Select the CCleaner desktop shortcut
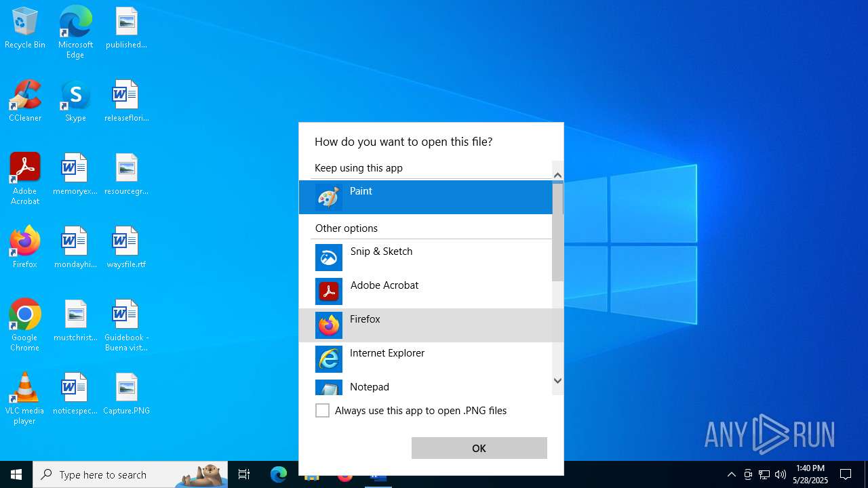The height and width of the screenshot is (488, 868). click(x=25, y=102)
